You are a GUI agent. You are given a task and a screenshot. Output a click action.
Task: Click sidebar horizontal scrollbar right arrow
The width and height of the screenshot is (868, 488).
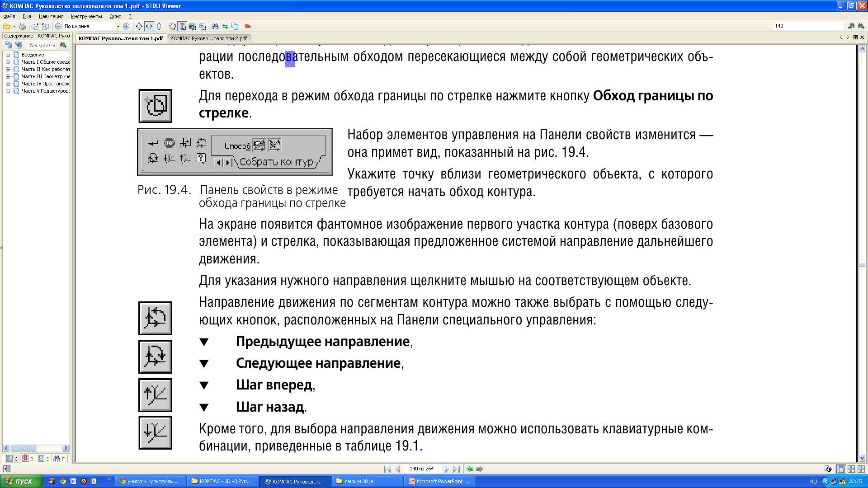[66, 448]
